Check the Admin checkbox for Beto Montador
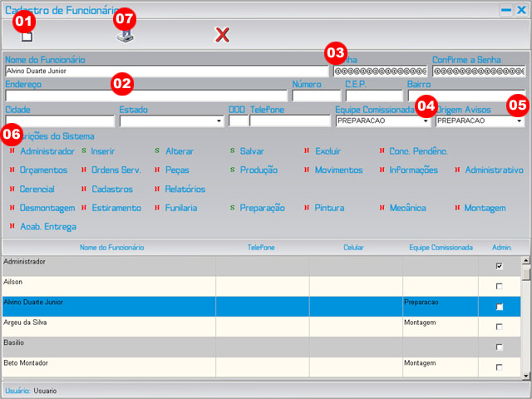The image size is (532, 399). pos(499,367)
